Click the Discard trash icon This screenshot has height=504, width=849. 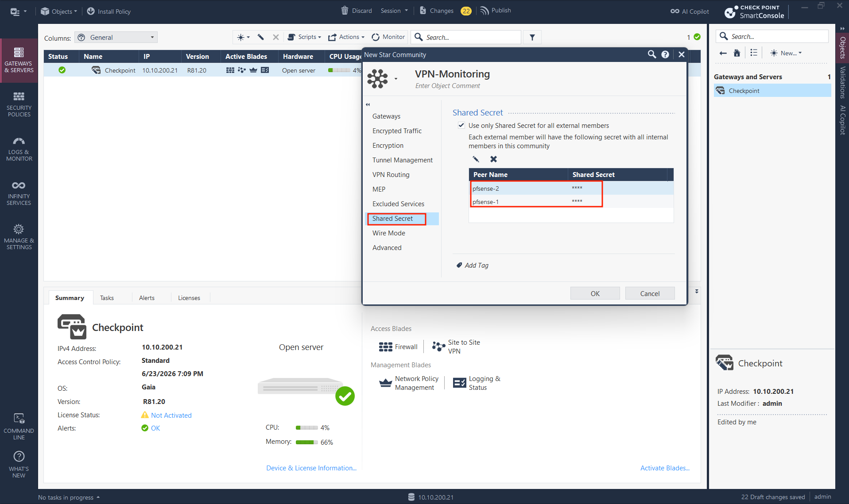[x=345, y=11]
